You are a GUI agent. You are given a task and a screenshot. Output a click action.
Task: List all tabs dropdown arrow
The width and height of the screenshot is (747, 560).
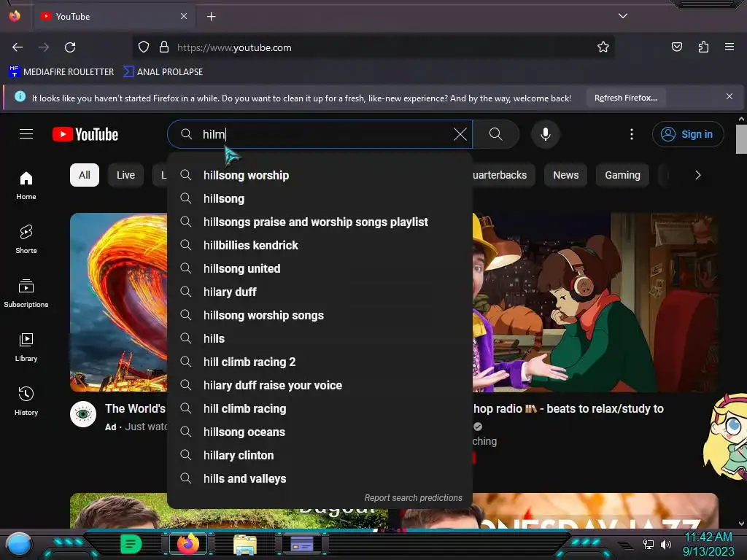(623, 16)
